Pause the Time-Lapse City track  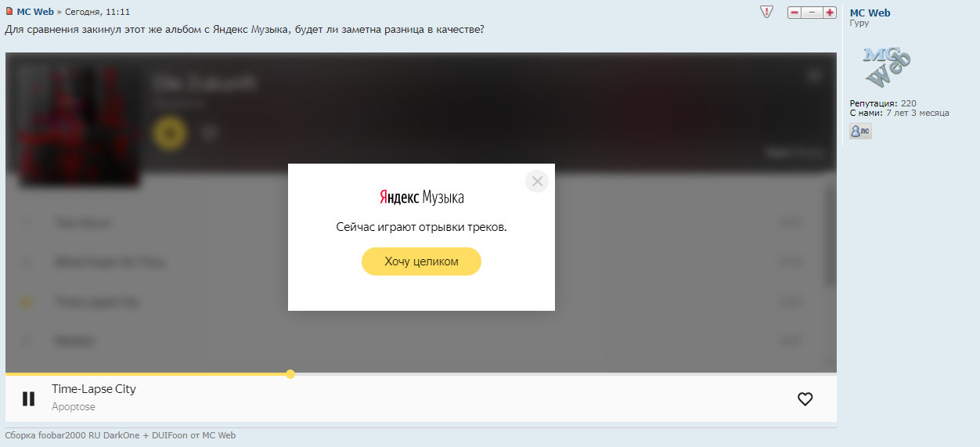click(29, 398)
